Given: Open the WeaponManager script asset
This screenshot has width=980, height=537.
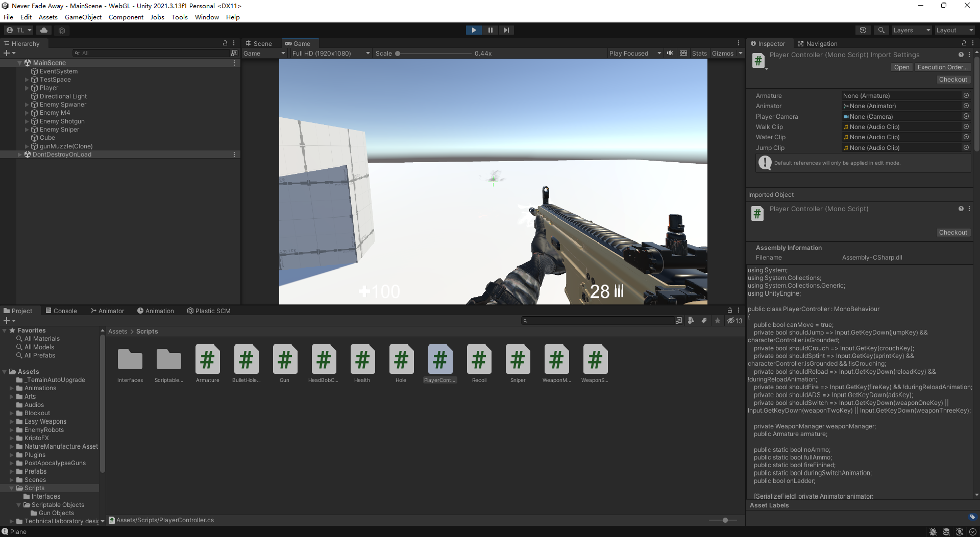Looking at the screenshot, I should tap(556, 360).
